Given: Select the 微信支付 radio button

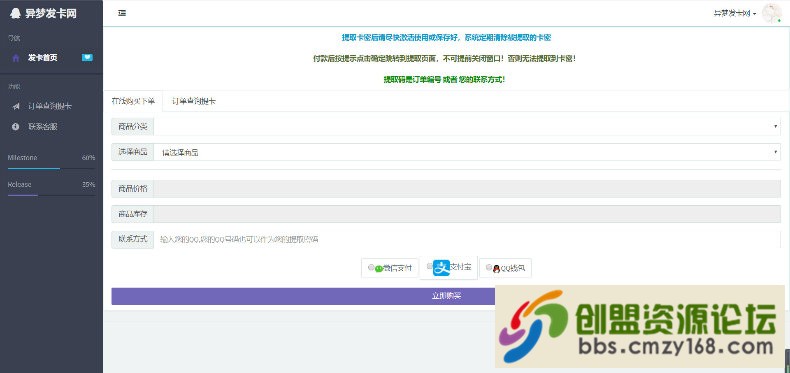Looking at the screenshot, I should click(x=371, y=267).
